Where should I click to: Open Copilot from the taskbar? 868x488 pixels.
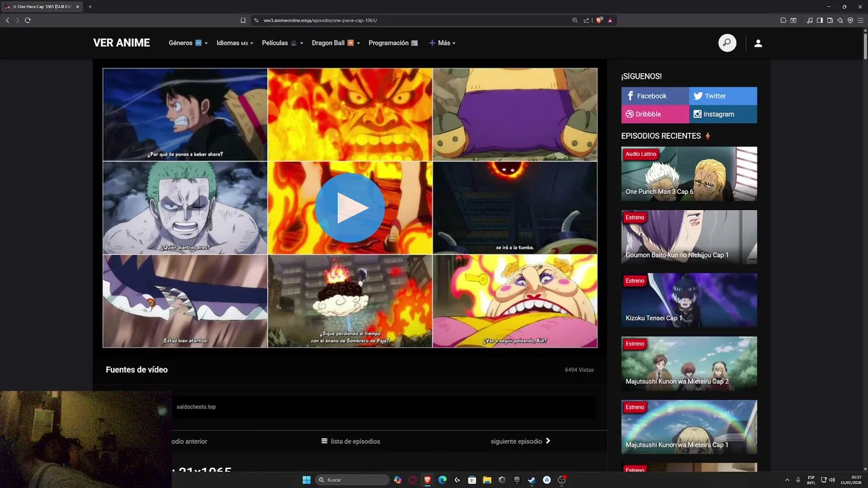click(397, 480)
